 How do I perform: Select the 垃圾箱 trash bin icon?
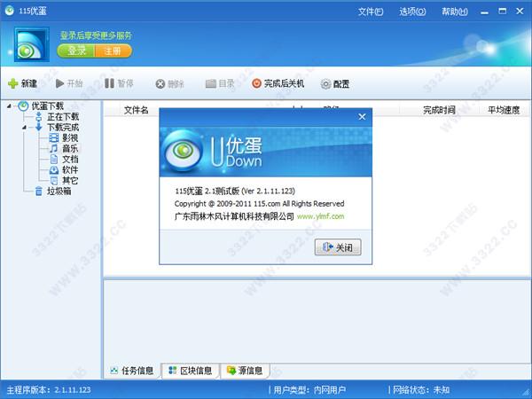39,191
